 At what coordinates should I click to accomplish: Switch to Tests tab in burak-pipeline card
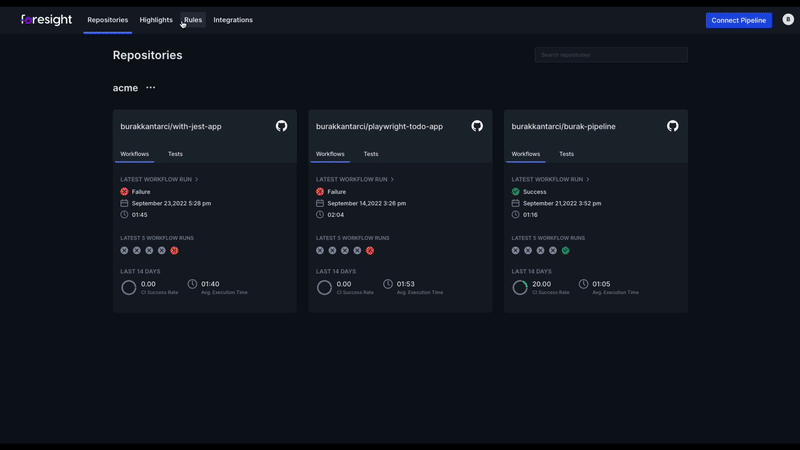(x=566, y=154)
